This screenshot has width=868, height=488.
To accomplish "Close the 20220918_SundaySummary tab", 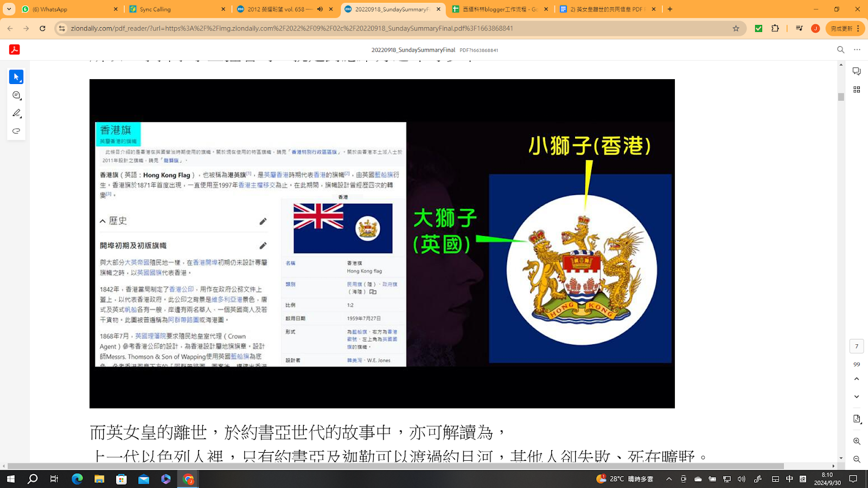I will tap(438, 9).
